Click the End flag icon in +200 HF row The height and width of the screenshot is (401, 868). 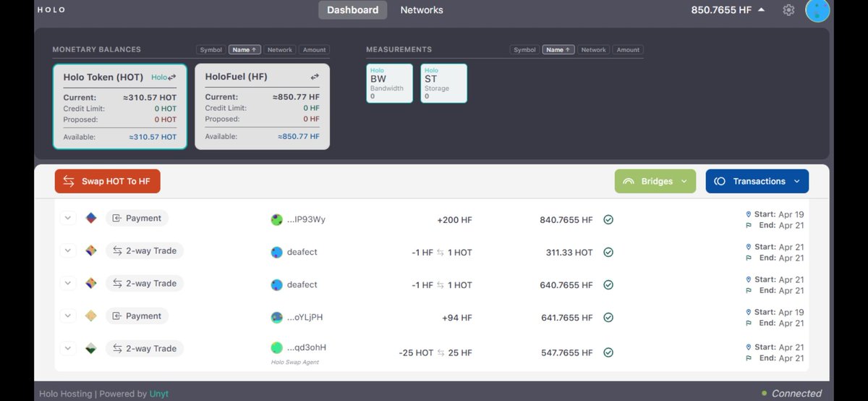pos(749,225)
